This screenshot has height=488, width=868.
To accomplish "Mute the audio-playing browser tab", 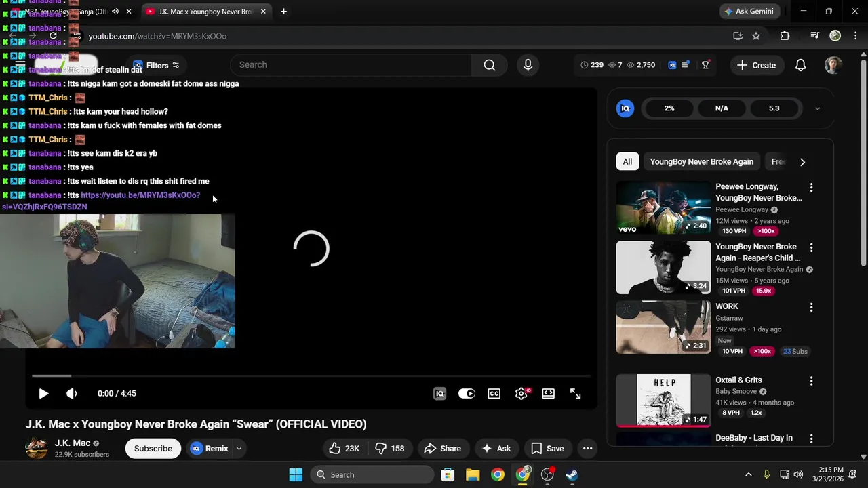I will (115, 12).
